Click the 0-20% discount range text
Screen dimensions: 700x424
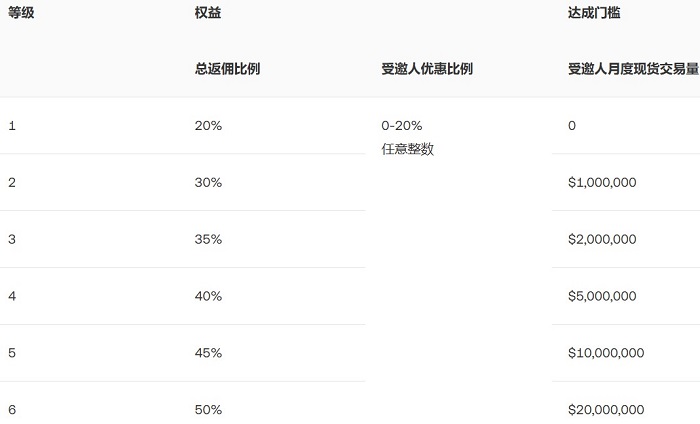pyautogui.click(x=402, y=126)
